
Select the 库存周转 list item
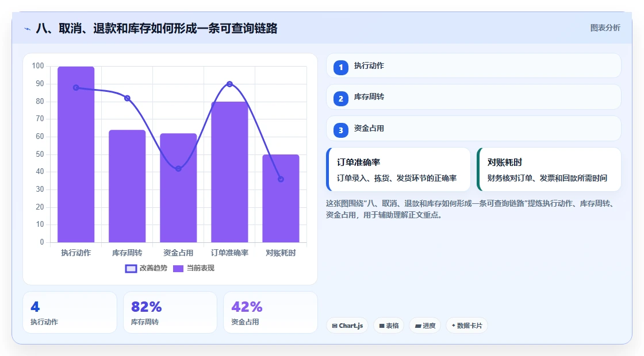point(474,97)
